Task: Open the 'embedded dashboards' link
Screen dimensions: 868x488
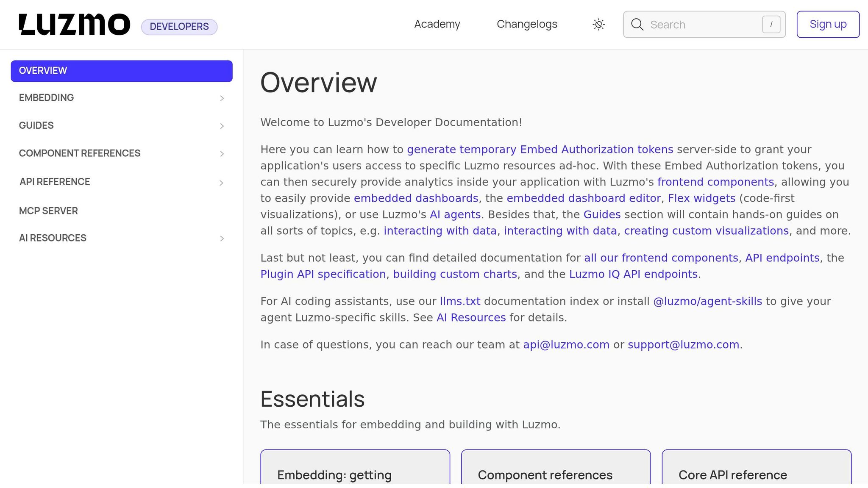Action: pos(416,198)
